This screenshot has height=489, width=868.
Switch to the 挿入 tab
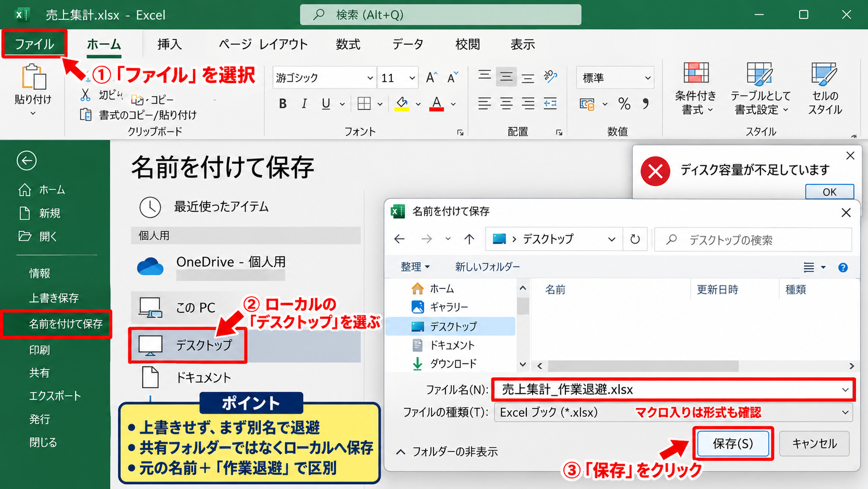[170, 44]
